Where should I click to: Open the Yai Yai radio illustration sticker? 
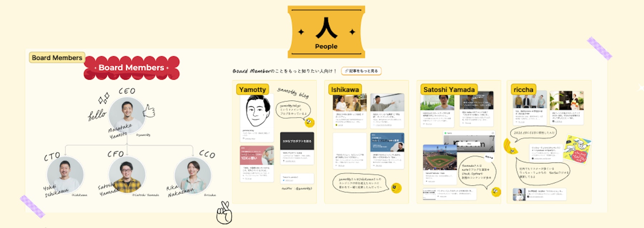click(577, 149)
